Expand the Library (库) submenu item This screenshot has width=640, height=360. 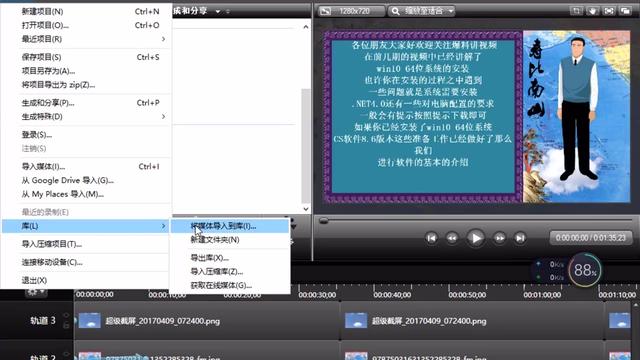click(86, 226)
